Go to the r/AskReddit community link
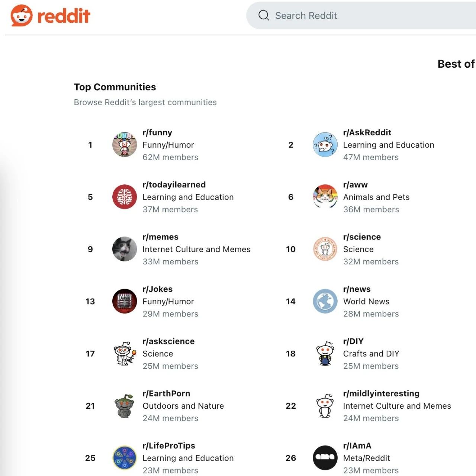The image size is (476, 476). tap(367, 133)
